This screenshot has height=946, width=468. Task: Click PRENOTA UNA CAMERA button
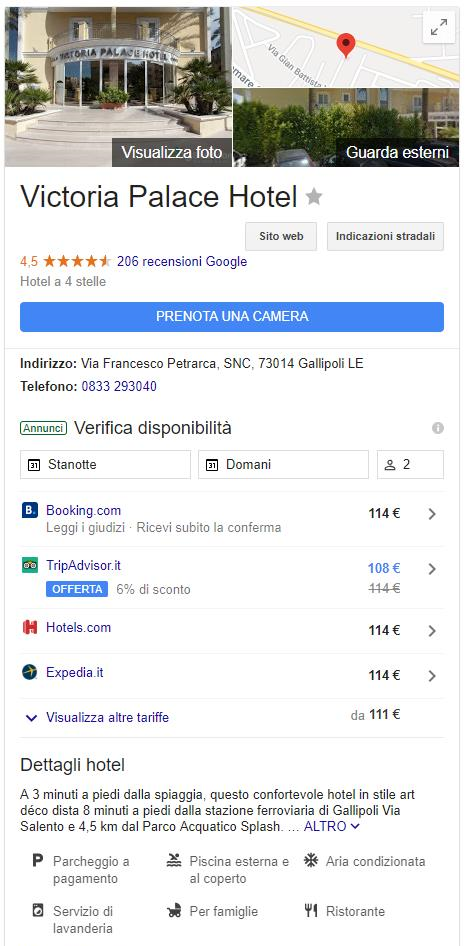pos(232,317)
